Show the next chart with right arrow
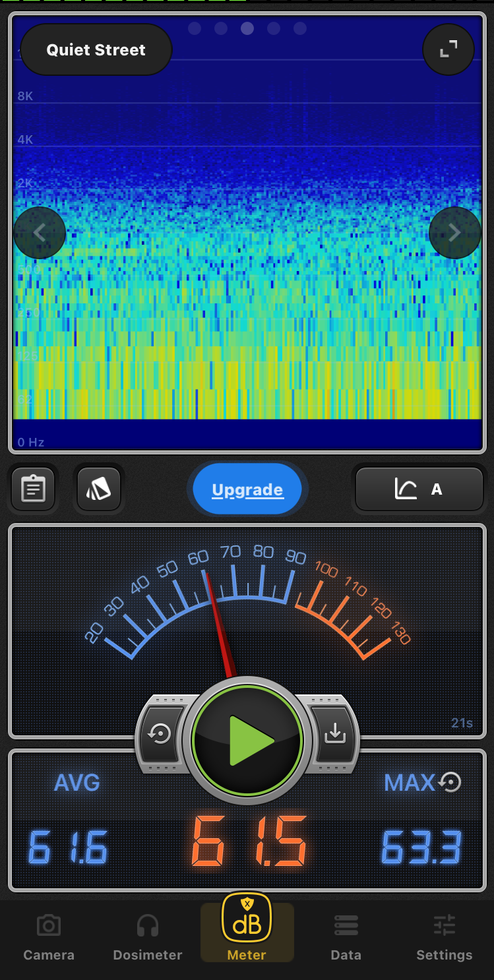The image size is (494, 980). tap(454, 232)
